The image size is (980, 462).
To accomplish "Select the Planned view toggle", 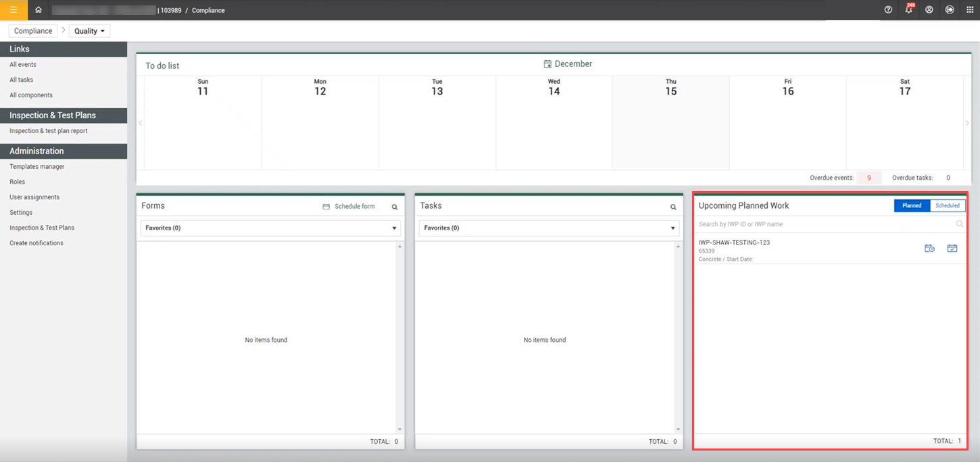I will coord(911,205).
